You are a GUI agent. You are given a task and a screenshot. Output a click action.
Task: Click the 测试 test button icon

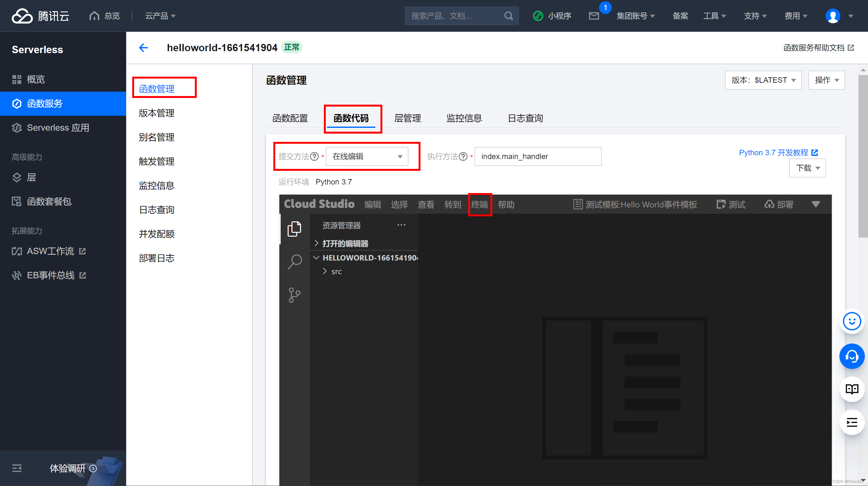721,204
